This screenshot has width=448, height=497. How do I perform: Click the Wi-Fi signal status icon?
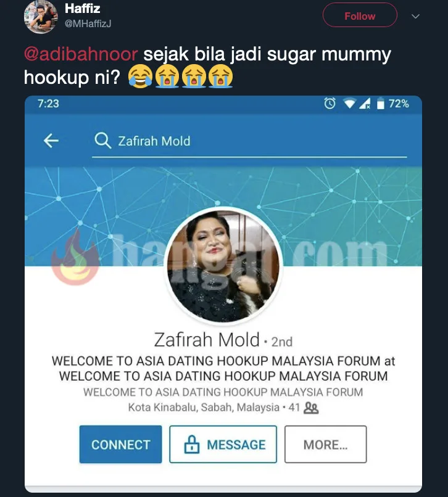349,104
